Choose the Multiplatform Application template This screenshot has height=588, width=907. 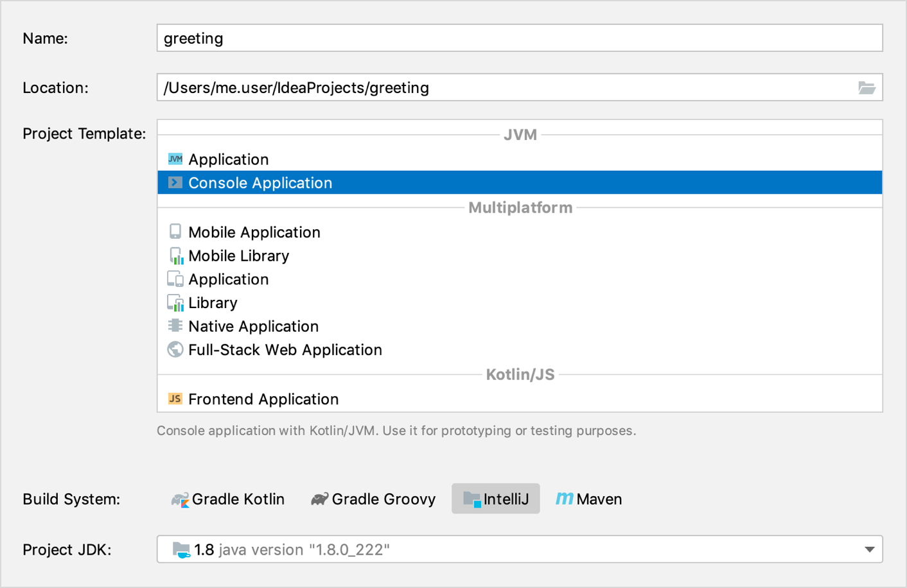click(x=228, y=279)
